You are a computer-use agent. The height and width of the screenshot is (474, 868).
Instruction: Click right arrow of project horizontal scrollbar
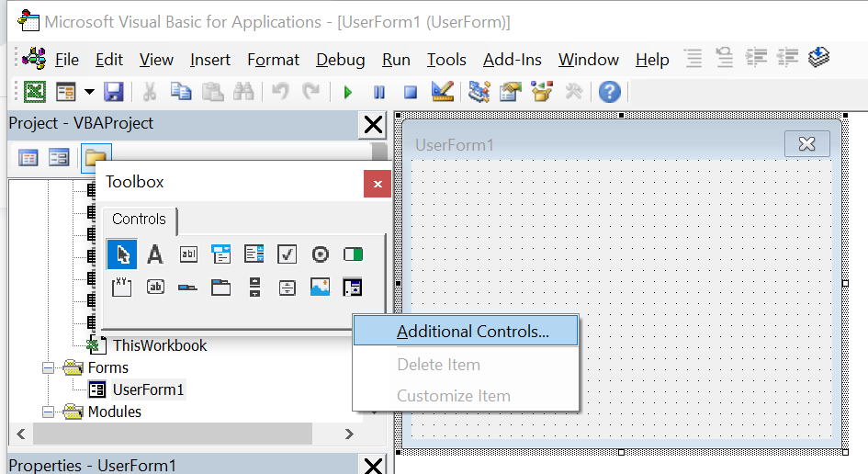[x=349, y=434]
